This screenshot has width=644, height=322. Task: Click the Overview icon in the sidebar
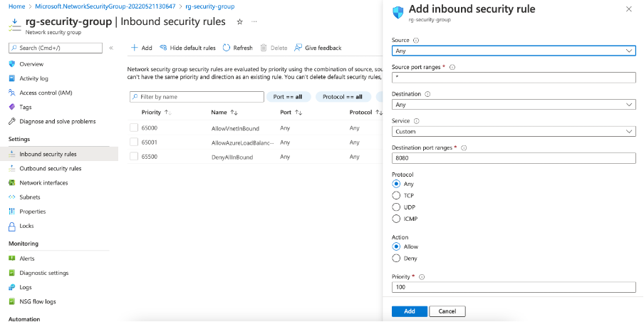(12, 64)
